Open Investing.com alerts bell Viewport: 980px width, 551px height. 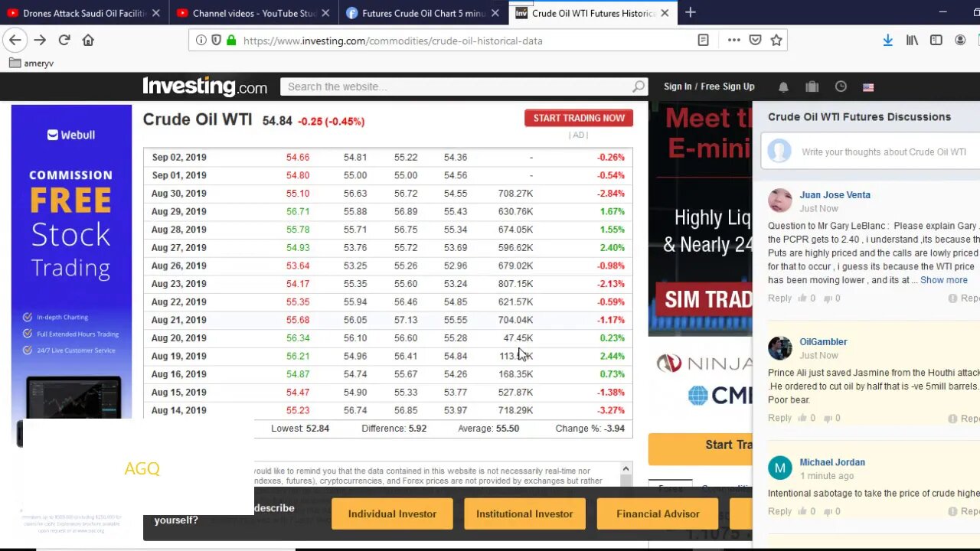click(x=783, y=86)
